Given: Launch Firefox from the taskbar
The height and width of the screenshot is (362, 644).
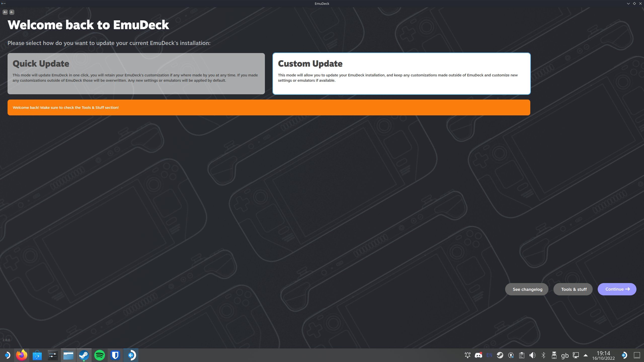Looking at the screenshot, I should tap(22, 355).
